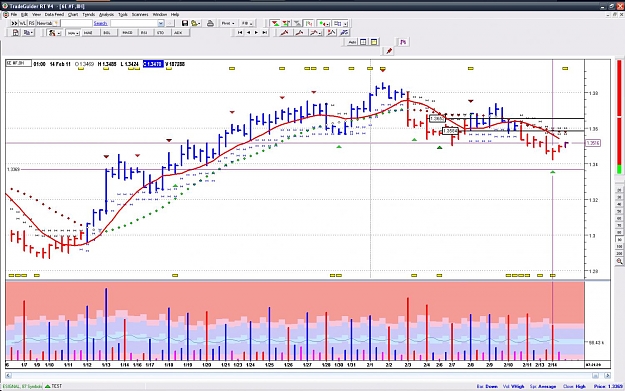Toggle the gray triangle indicator icon

tap(297, 24)
